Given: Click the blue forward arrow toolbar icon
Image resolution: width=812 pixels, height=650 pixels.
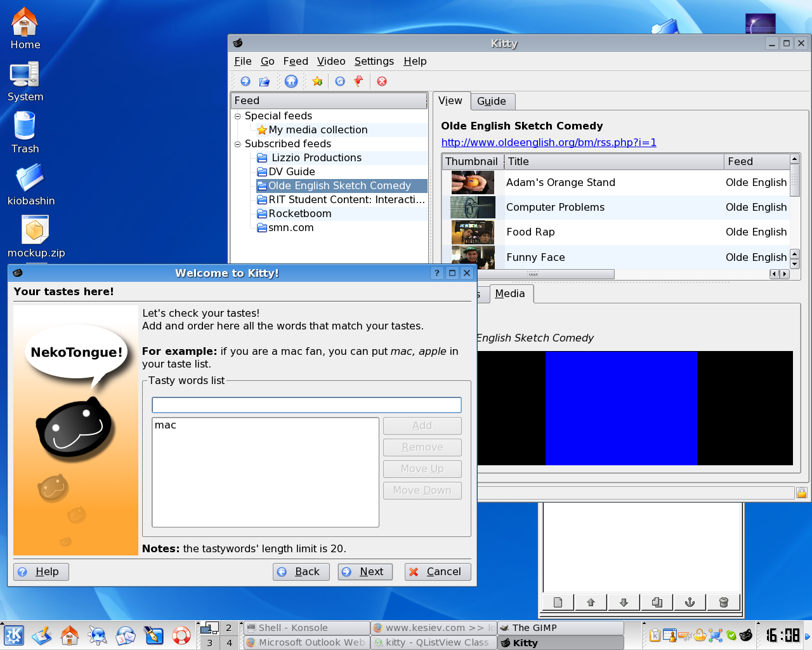Looking at the screenshot, I should (246, 81).
